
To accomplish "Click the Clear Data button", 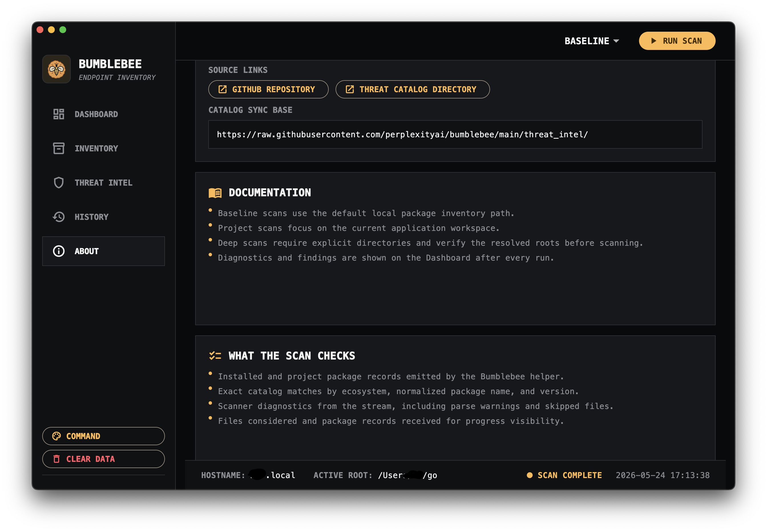I will 103,459.
